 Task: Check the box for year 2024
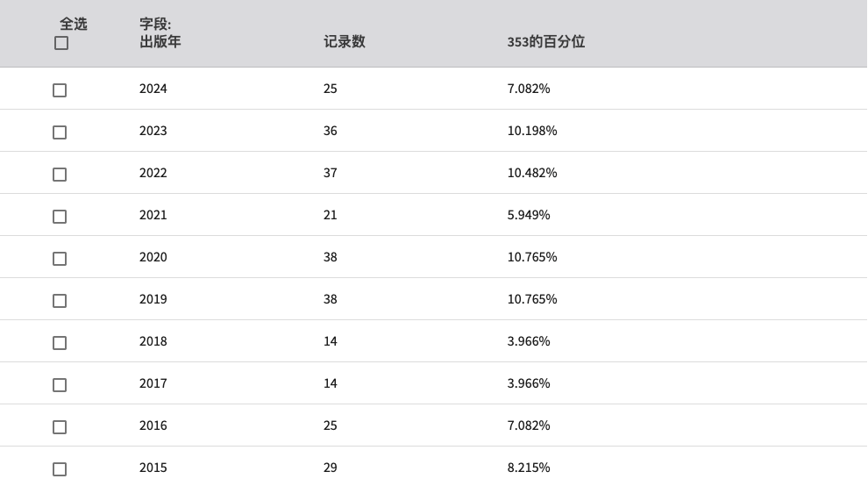60,90
